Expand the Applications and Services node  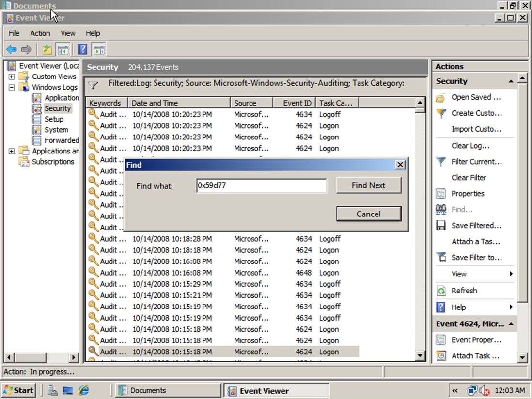[x=12, y=151]
